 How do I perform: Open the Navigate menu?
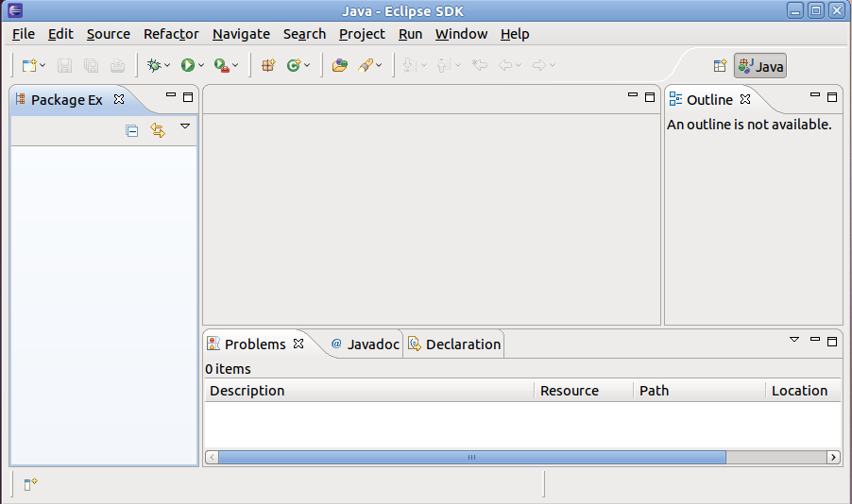[241, 34]
